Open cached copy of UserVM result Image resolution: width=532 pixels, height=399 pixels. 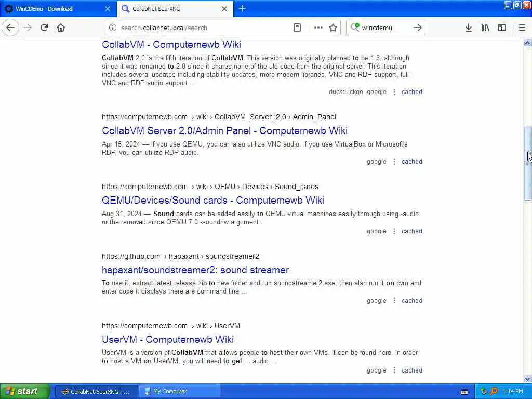(x=412, y=370)
